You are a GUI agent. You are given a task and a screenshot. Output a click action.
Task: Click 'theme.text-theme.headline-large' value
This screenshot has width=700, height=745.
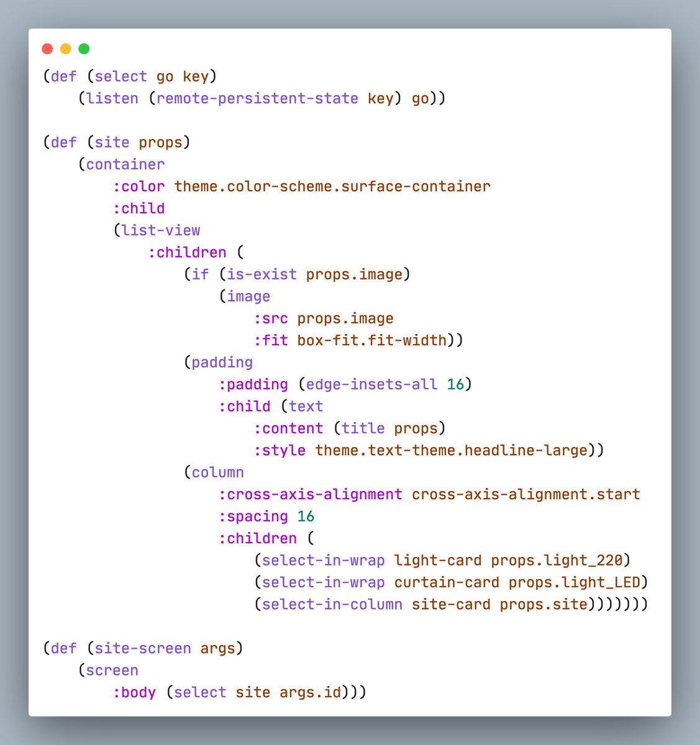tap(452, 450)
